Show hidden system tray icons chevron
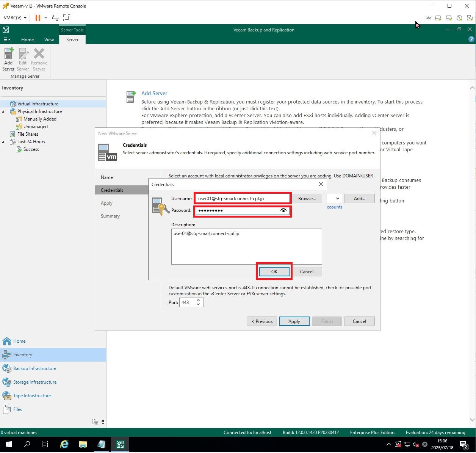This screenshot has height=453, width=476. point(388,444)
